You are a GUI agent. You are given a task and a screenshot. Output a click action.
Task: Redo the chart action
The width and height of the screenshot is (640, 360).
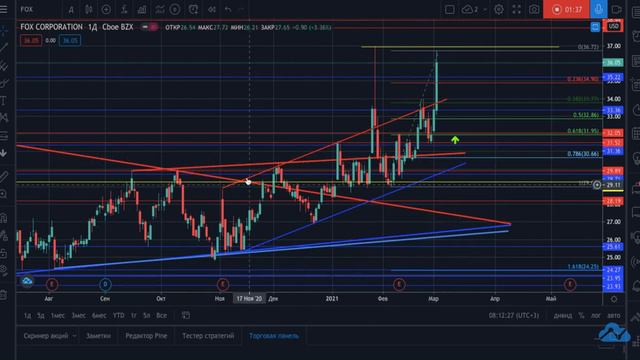click(242, 9)
